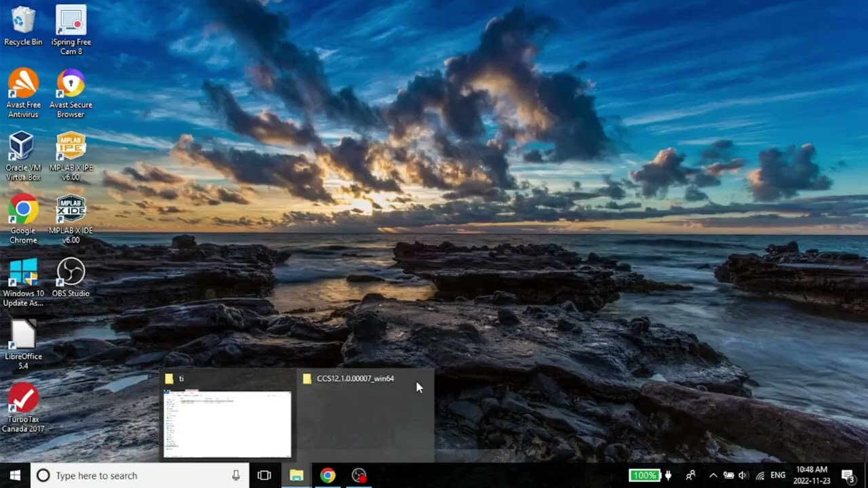Show hidden system tray icons
868x488 pixels.
click(x=713, y=475)
